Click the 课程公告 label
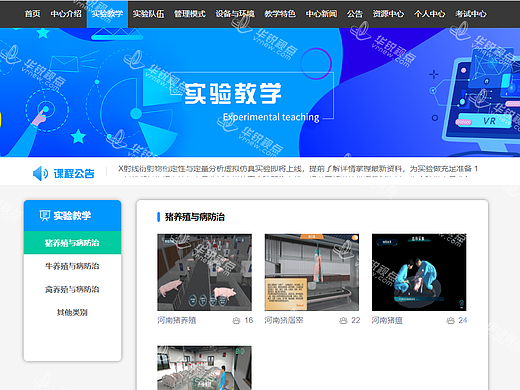Image resolution: width=520 pixels, height=390 pixels. [x=74, y=174]
